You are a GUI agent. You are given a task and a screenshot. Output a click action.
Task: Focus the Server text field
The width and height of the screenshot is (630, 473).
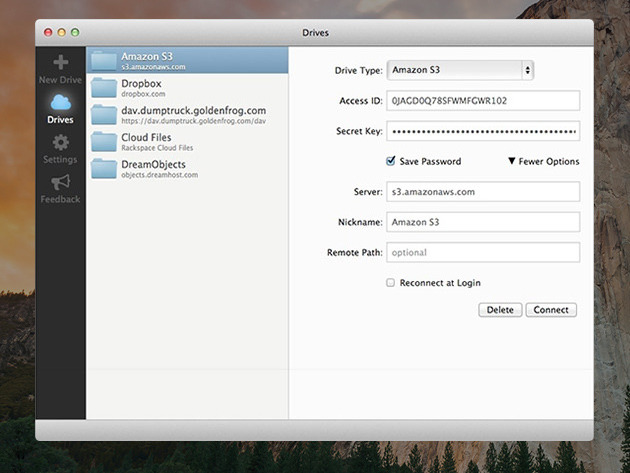coord(483,192)
